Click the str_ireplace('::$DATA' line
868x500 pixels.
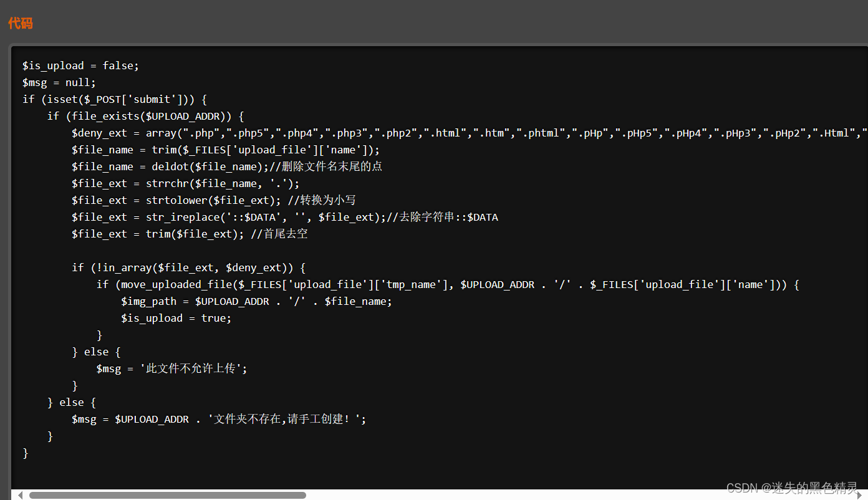(285, 217)
